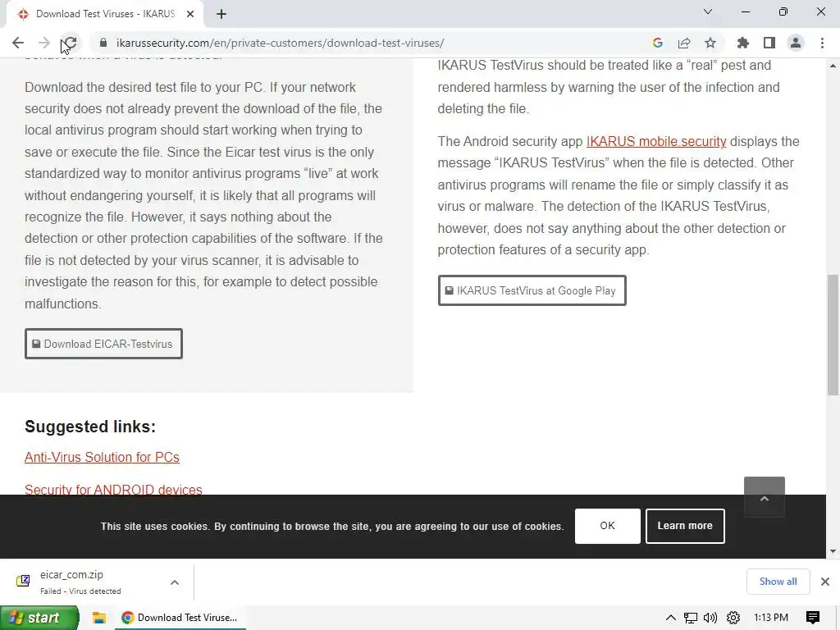Show hidden system tray icons
The image size is (840, 630).
(671, 618)
